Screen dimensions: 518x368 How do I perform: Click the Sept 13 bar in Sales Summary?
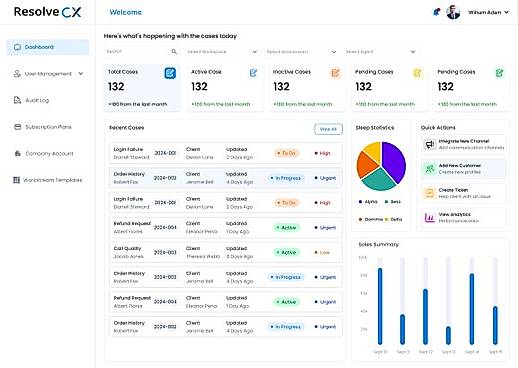[448, 335]
